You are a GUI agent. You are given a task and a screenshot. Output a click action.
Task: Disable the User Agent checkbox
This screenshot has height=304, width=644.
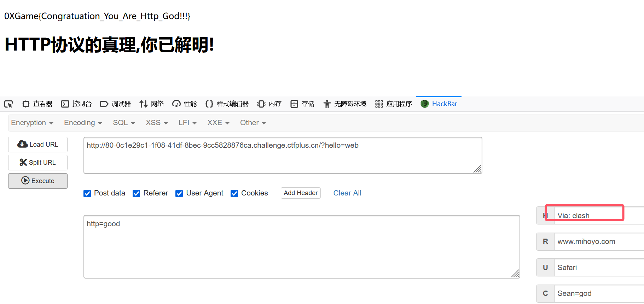[179, 193]
